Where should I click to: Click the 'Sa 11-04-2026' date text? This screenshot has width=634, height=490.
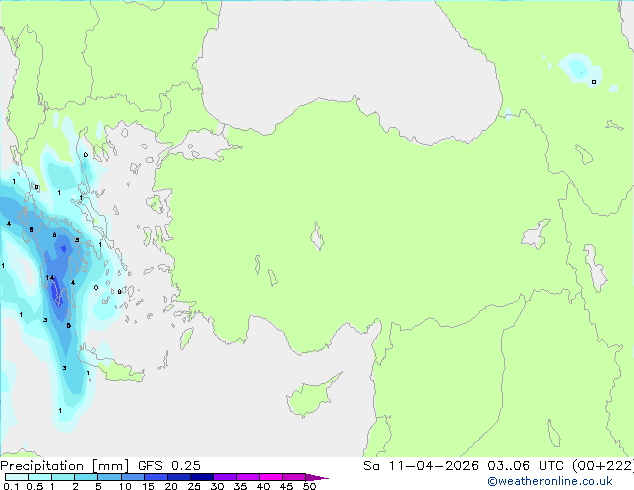(x=421, y=466)
